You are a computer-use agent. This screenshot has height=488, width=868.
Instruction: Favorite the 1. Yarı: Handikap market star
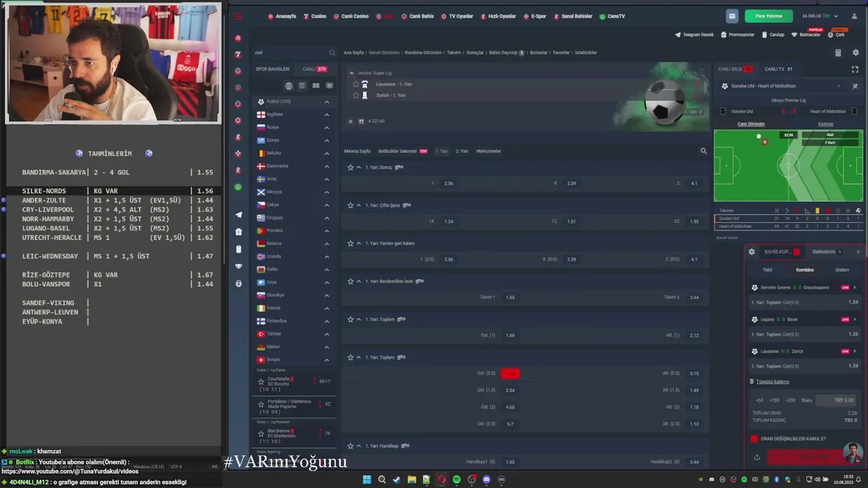[351, 445]
